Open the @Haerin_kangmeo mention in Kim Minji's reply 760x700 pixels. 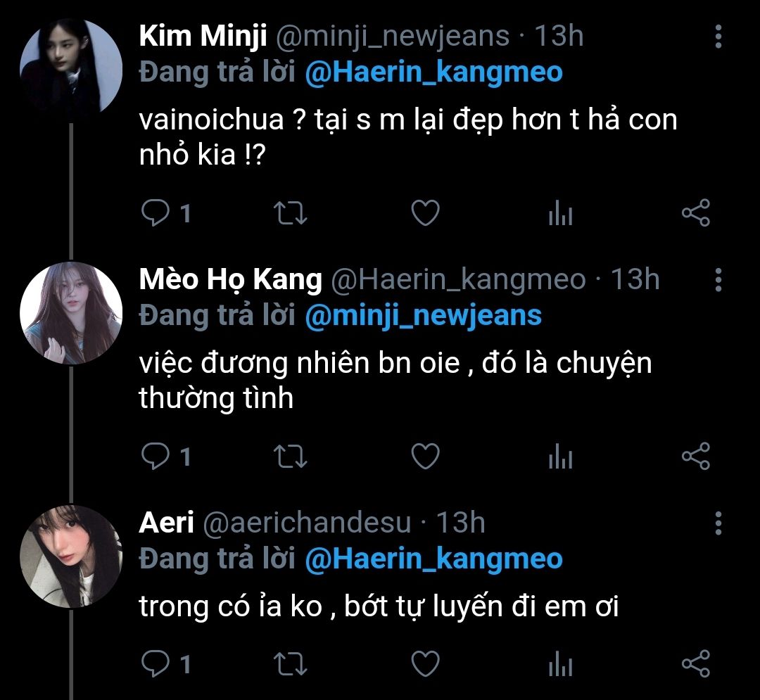pyautogui.click(x=433, y=72)
